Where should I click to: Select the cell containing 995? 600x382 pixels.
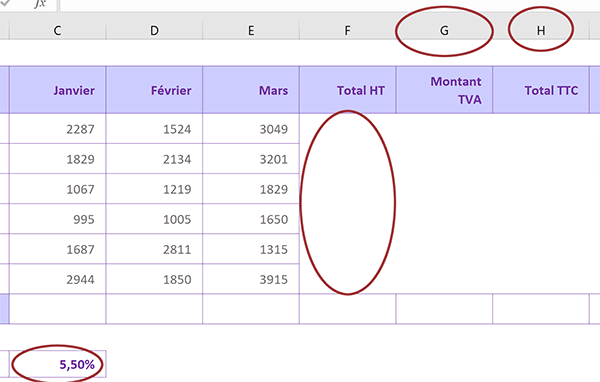57,219
